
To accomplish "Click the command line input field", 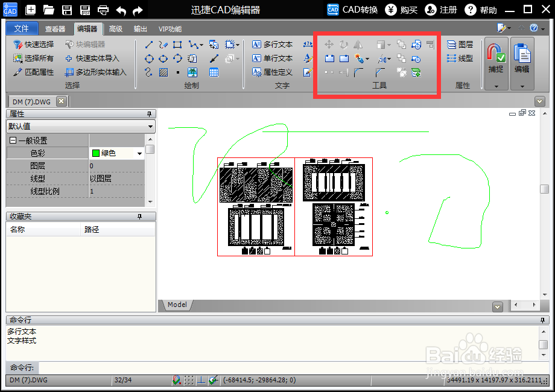I will (293, 368).
